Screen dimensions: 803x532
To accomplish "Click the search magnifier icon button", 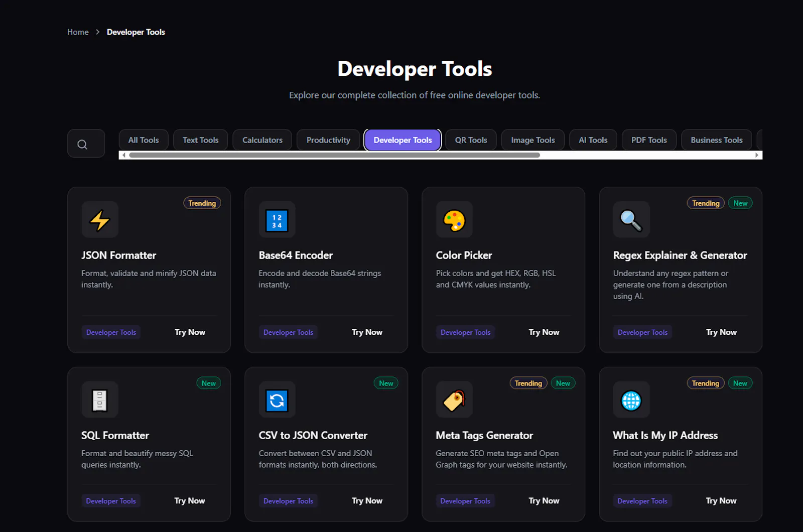I will point(86,144).
